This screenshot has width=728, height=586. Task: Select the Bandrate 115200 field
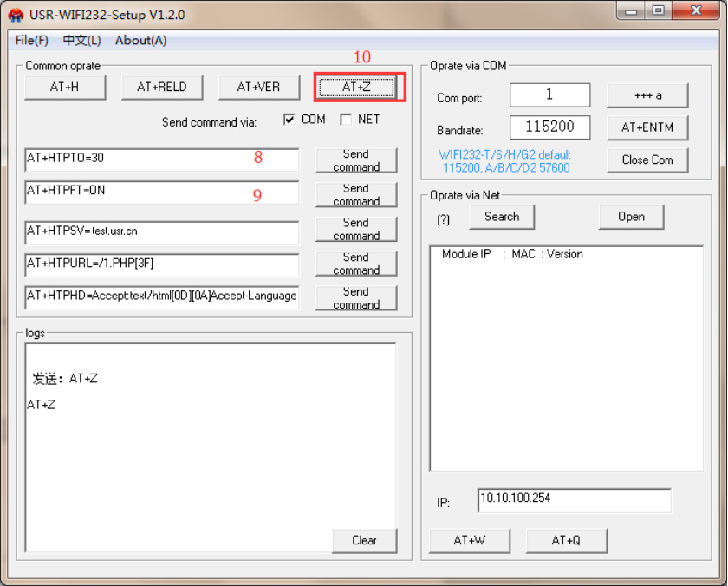(549, 127)
